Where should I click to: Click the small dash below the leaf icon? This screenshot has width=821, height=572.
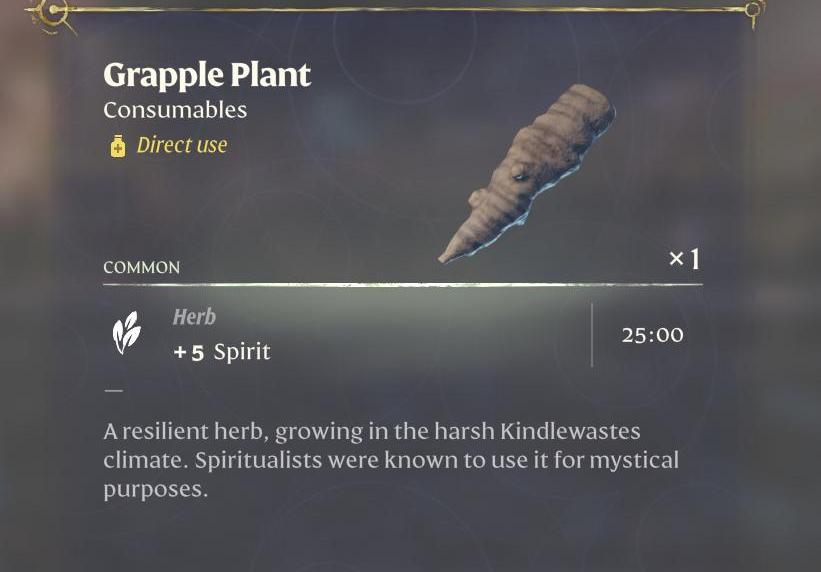tap(113, 391)
